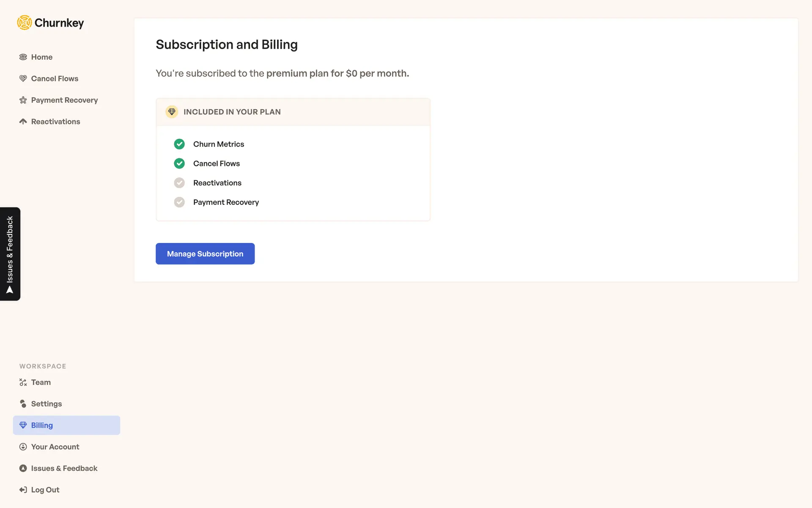Click the Your Account smiley icon
The image size is (812, 508).
(x=23, y=447)
